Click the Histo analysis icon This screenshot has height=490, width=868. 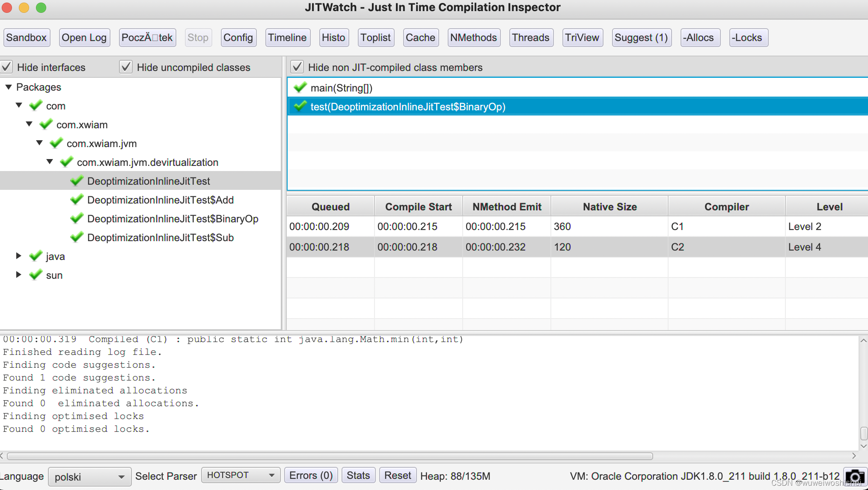coord(333,38)
